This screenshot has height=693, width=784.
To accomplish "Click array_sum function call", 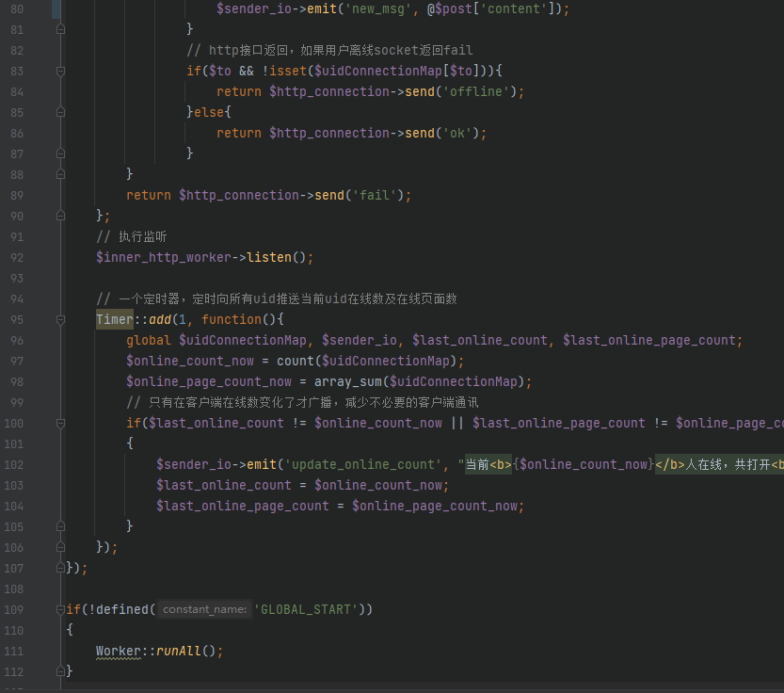I will 348,381.
